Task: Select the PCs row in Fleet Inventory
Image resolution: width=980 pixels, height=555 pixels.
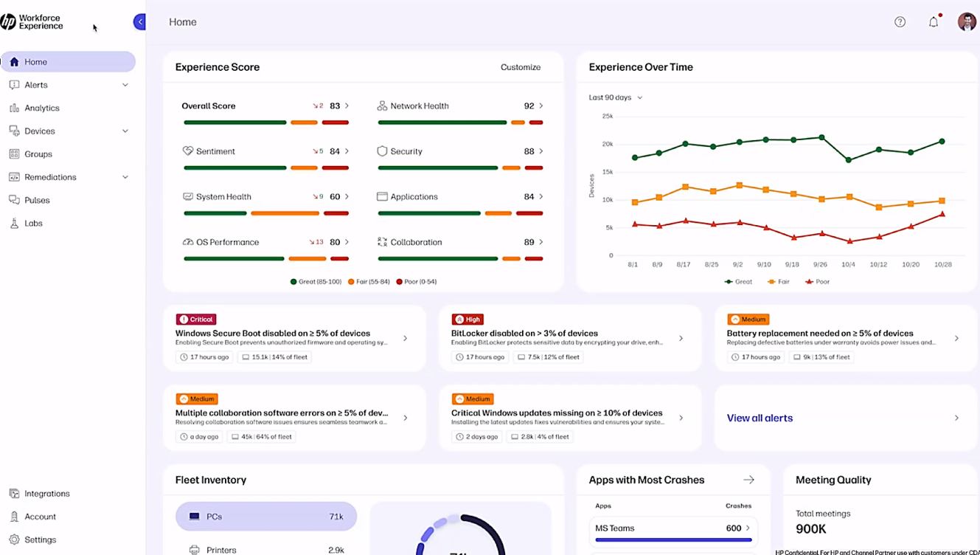Action: [266, 517]
